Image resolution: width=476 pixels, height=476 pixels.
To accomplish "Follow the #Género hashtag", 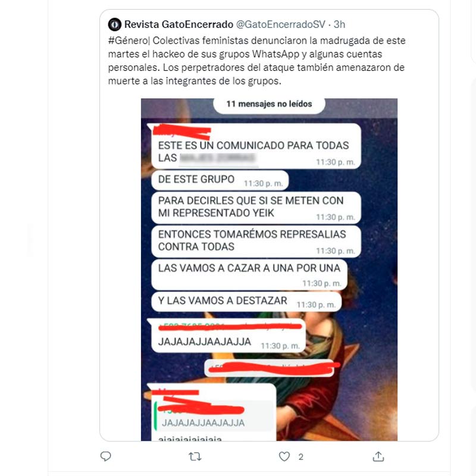I will [x=128, y=40].
